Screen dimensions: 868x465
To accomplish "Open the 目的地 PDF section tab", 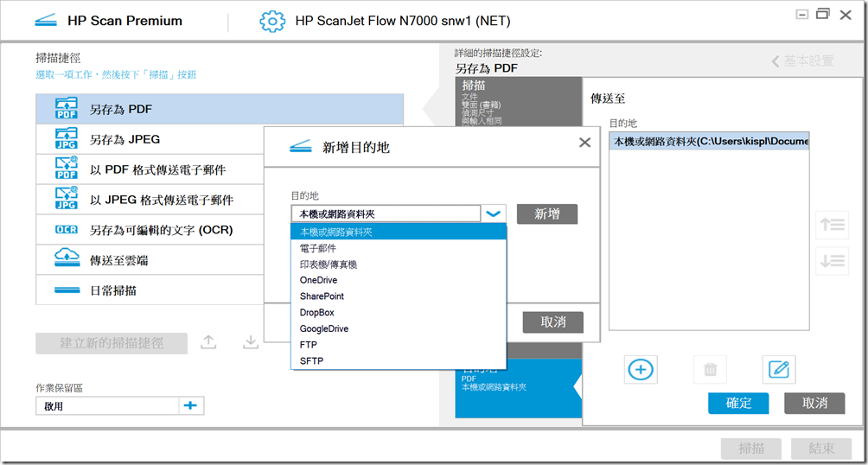I will tap(519, 388).
